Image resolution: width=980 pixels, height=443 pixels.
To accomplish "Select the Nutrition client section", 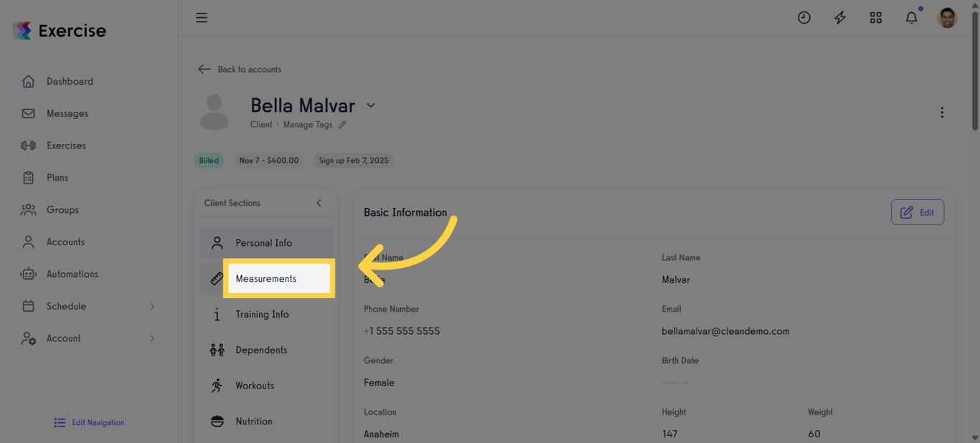I will pos(266,421).
